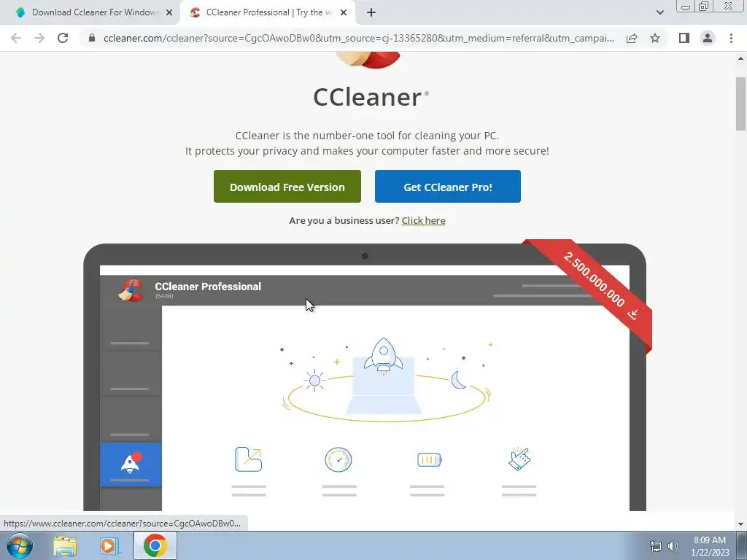Click Get CCleaner Pro! button
This screenshot has width=747, height=560.
pos(448,187)
